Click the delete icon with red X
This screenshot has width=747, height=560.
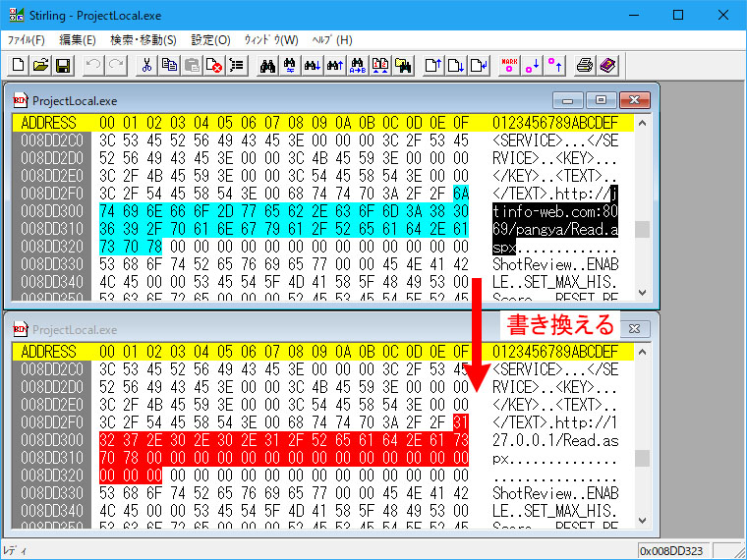[213, 66]
